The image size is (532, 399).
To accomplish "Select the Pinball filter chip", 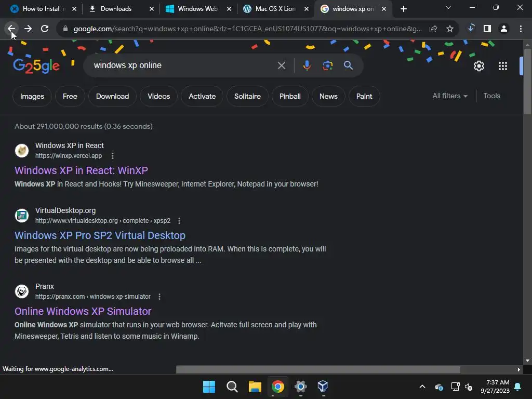I will (290, 96).
